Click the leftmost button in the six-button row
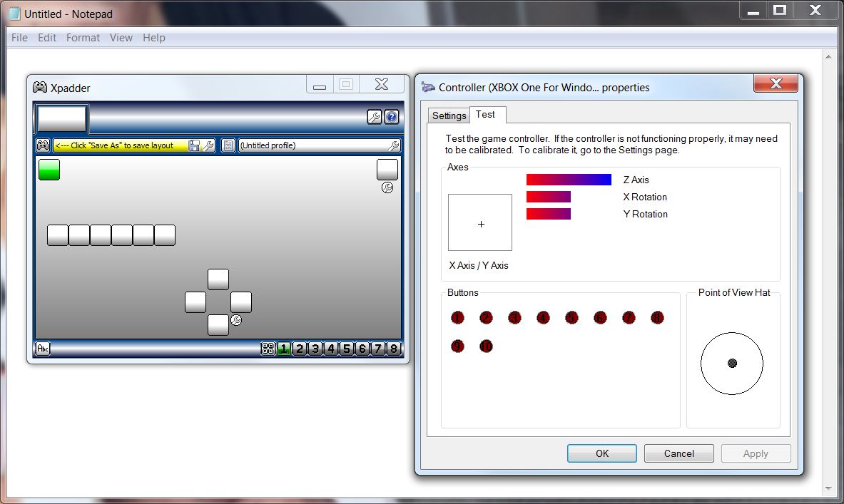This screenshot has width=844, height=504. [x=58, y=235]
